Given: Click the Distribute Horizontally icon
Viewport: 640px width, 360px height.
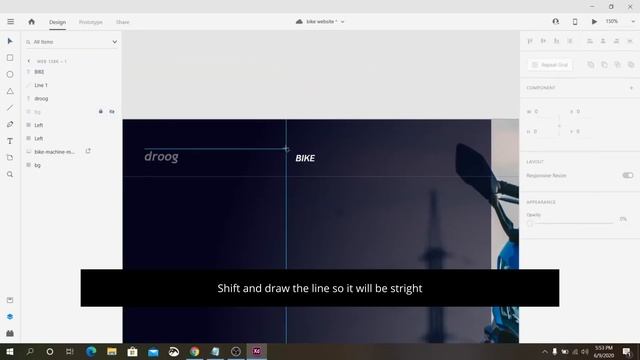Looking at the screenshot, I should (630, 41).
